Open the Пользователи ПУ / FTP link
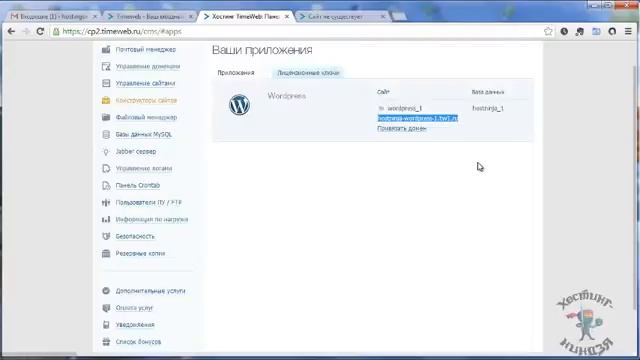Viewport: 640px width, 360px height. point(149,202)
